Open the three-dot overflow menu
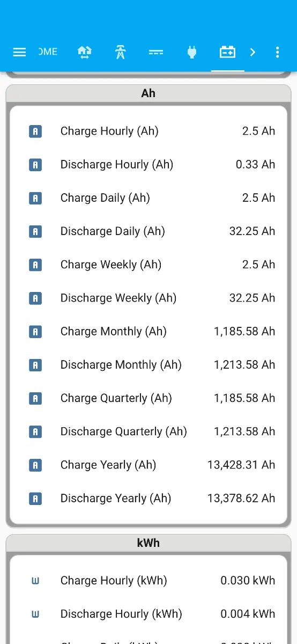Image resolution: width=297 pixels, height=644 pixels. (277, 52)
